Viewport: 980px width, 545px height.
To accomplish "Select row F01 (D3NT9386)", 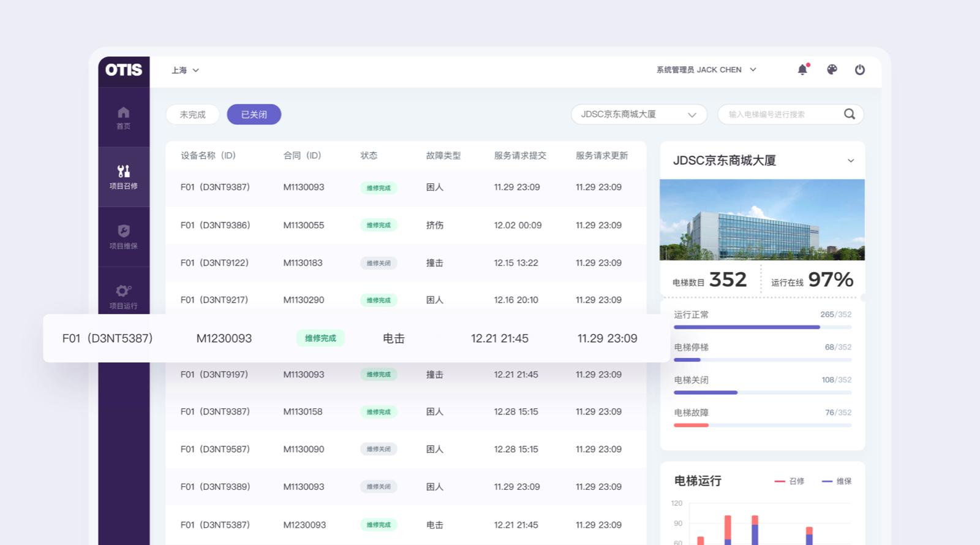I will [406, 225].
